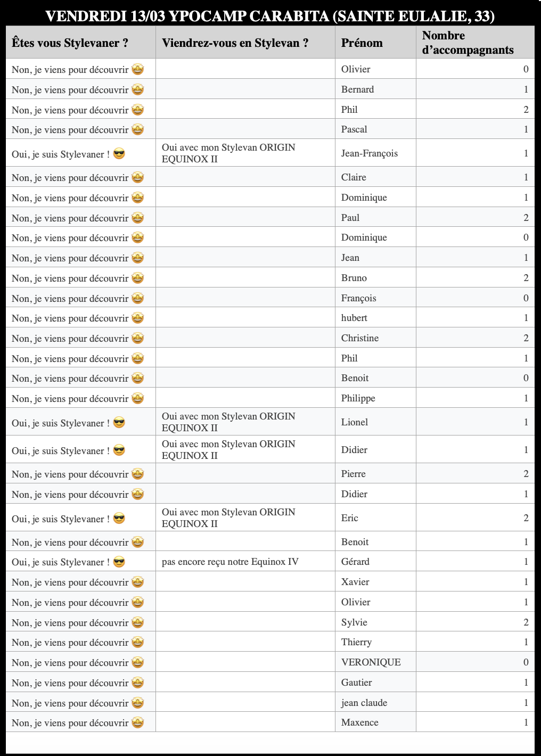The width and height of the screenshot is (541, 756).
Task: Click the star-eyes emoji in Bernard's row
Action: (138, 89)
